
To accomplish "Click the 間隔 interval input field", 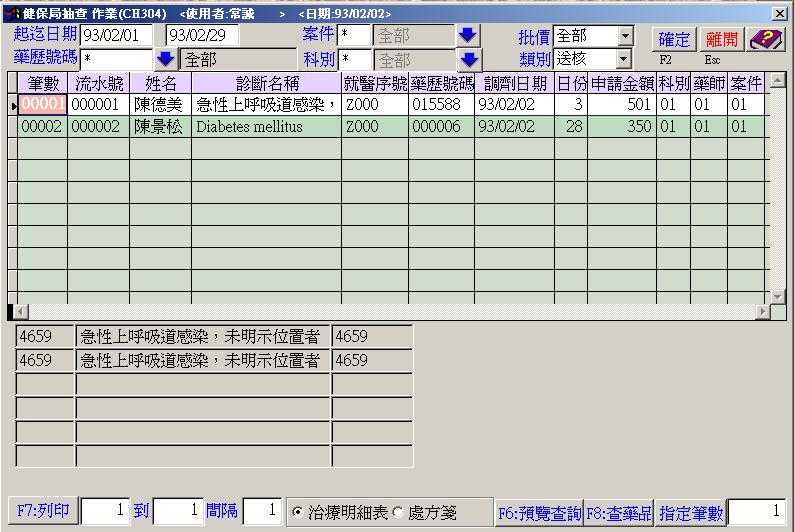I will (263, 511).
